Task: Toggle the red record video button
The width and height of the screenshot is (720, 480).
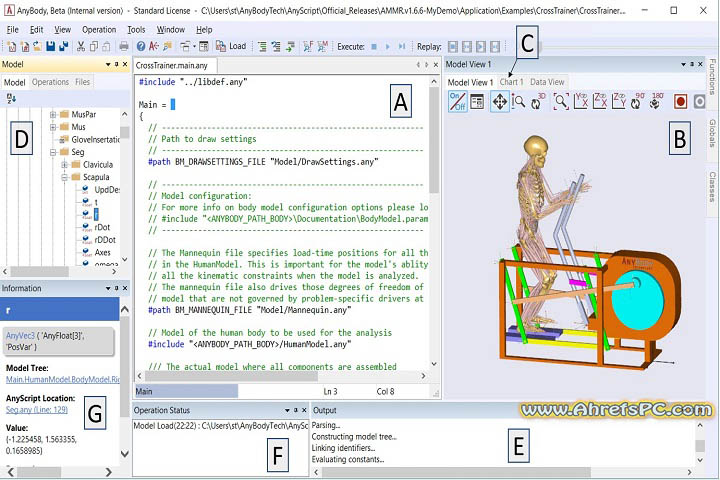Action: [681, 102]
